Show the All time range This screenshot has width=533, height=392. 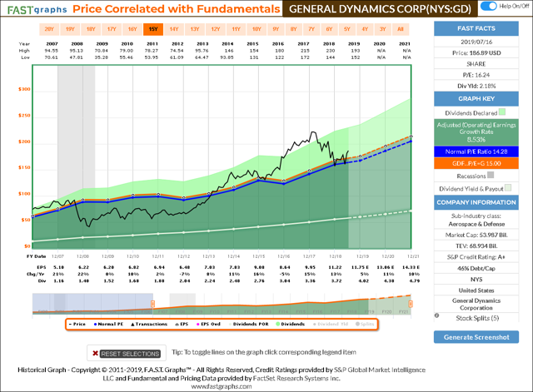[401, 29]
